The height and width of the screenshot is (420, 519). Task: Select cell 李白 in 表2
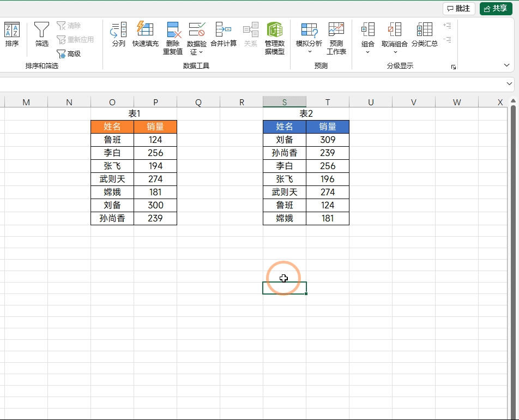pos(285,166)
